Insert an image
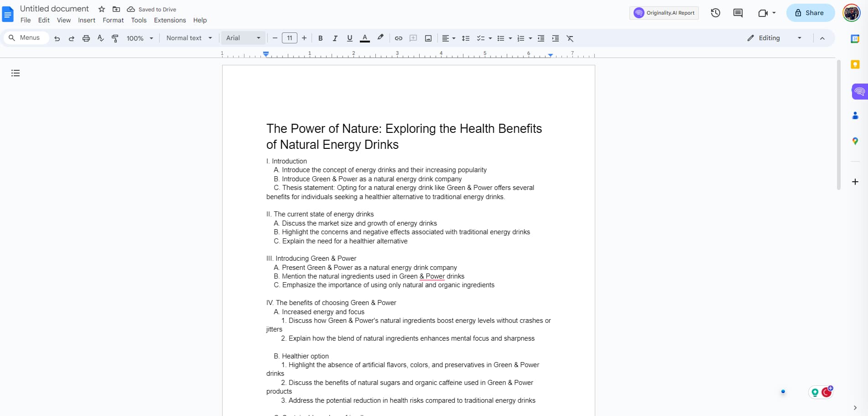This screenshot has height=416, width=868. [x=428, y=38]
